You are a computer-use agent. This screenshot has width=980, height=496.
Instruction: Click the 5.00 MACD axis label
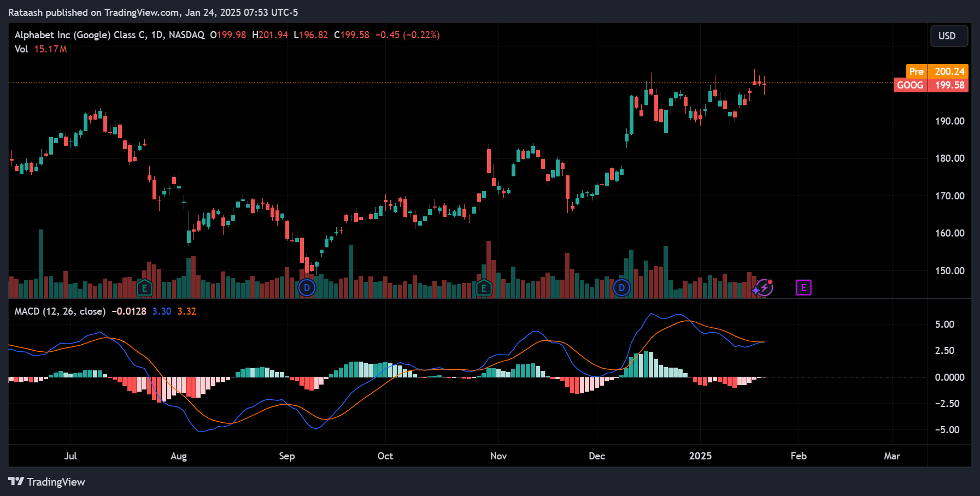pyautogui.click(x=944, y=324)
